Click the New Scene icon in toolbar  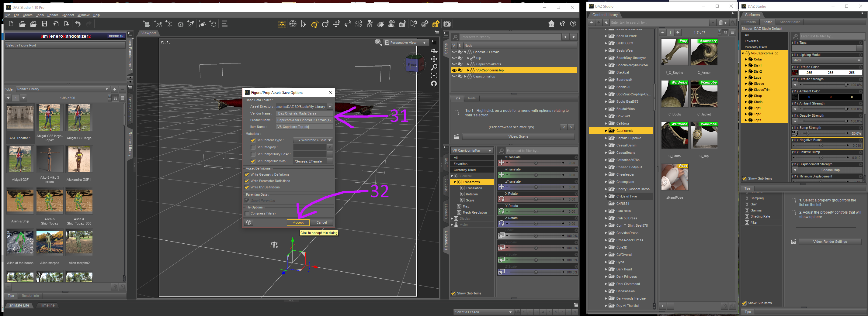[x=11, y=24]
